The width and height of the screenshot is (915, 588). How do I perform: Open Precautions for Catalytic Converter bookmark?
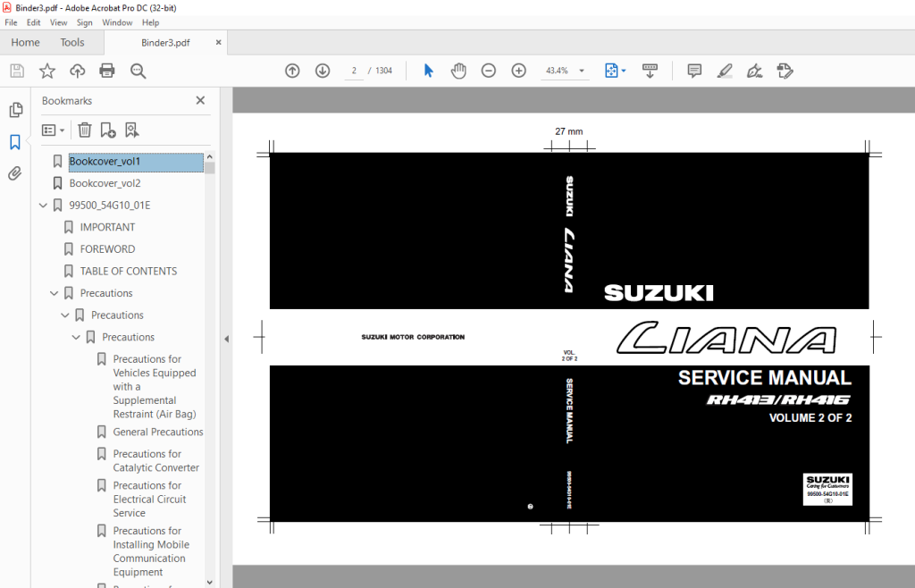(x=155, y=460)
